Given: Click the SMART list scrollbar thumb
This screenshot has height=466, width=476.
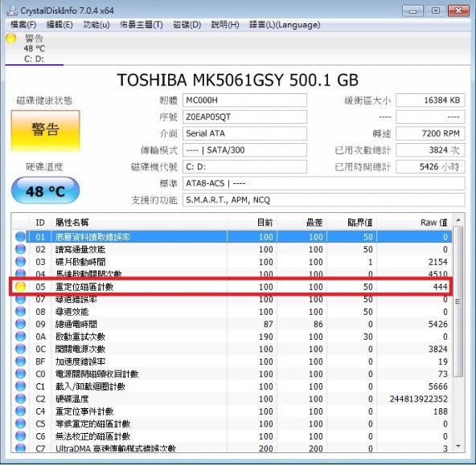Looking at the screenshot, I should [x=458, y=301].
